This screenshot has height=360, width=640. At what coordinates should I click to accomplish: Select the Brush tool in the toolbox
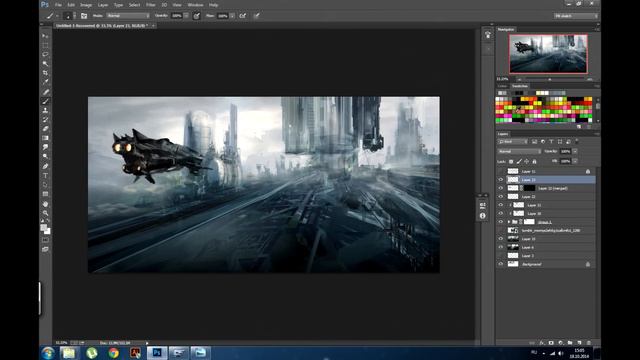(x=45, y=101)
